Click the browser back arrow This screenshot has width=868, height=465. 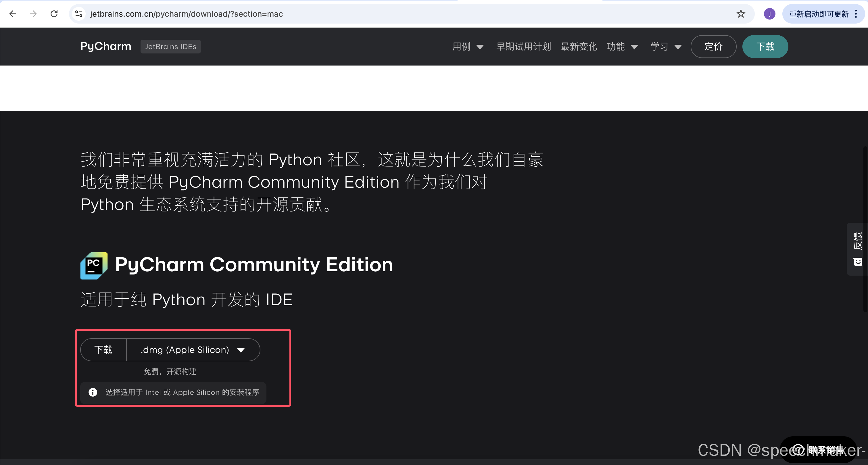click(x=13, y=14)
